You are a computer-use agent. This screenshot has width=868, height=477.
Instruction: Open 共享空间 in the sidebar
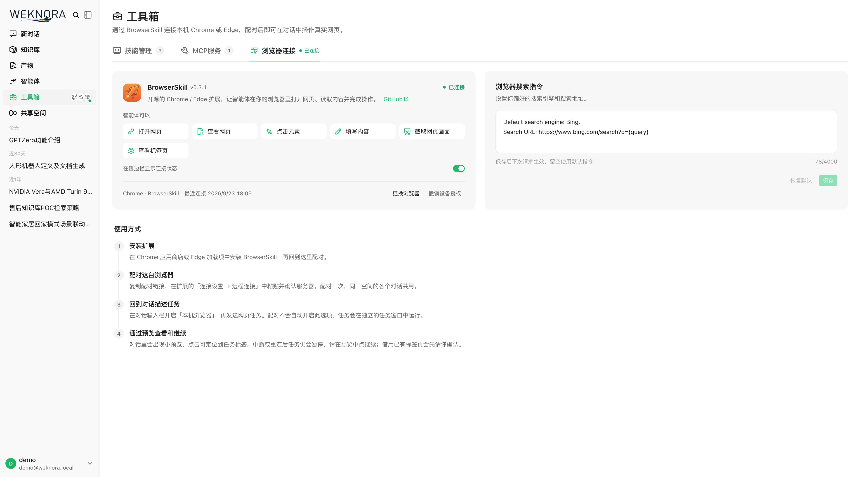point(50,113)
